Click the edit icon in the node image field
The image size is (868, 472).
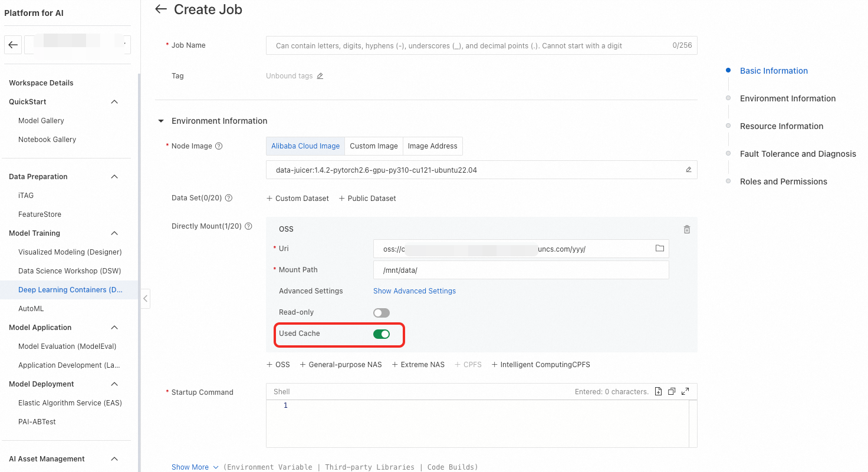688,170
